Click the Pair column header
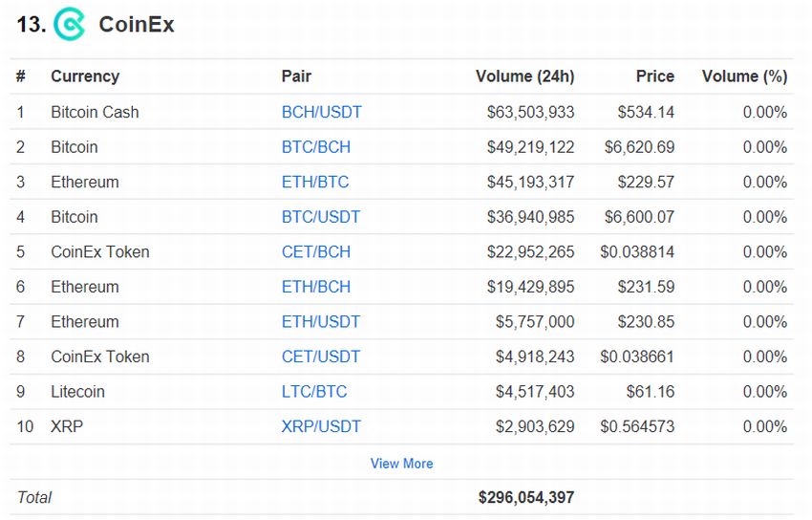 tap(296, 76)
